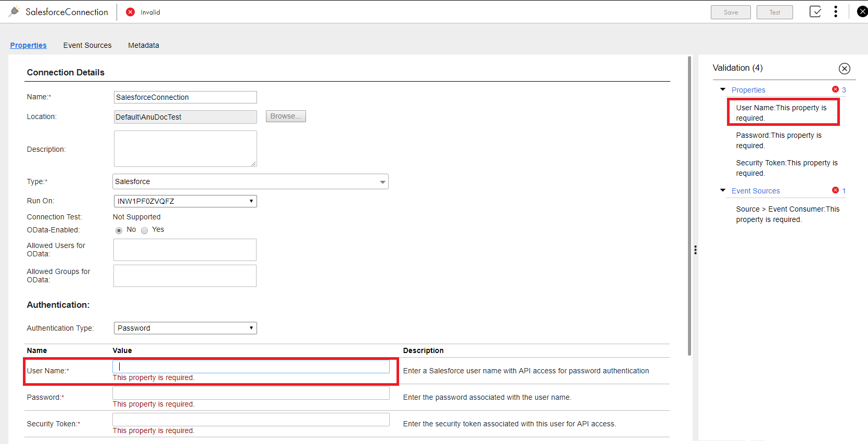The width and height of the screenshot is (868, 444).
Task: Click the Authentication heading
Action: tap(58, 305)
